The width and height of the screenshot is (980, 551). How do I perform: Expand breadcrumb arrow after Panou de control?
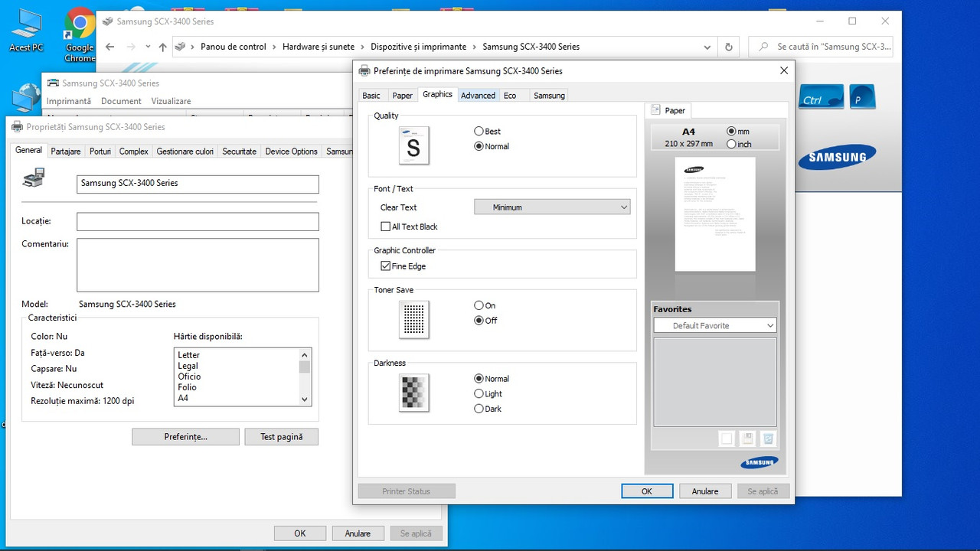[x=274, y=47]
